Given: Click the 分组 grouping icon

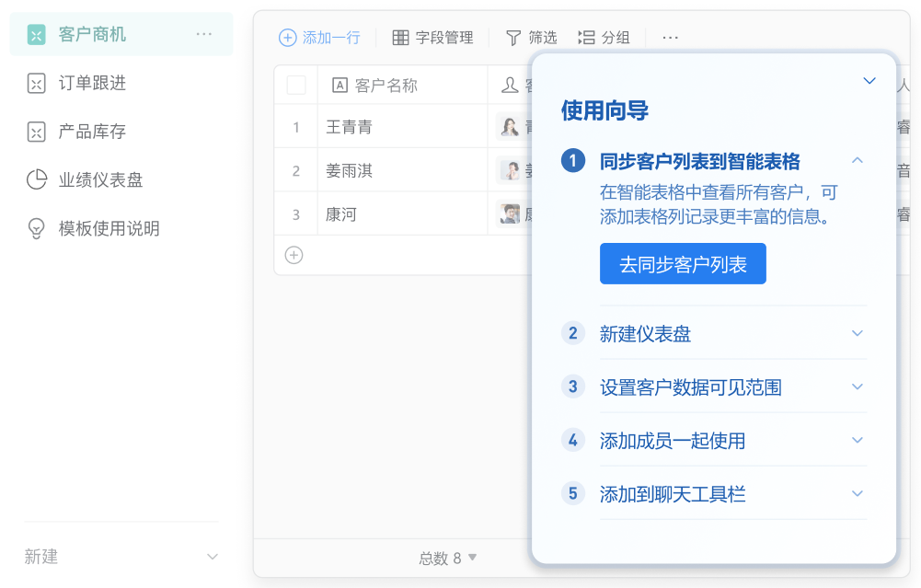Looking at the screenshot, I should tap(586, 38).
